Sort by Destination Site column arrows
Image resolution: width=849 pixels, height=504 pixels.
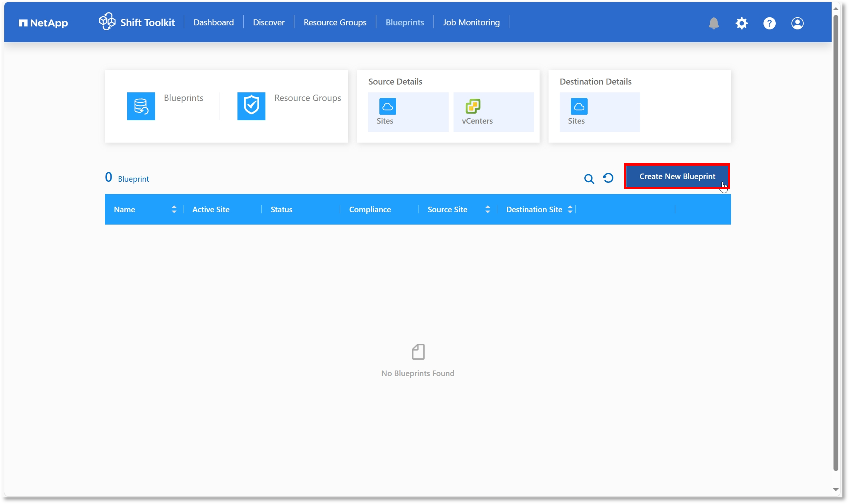coord(570,209)
